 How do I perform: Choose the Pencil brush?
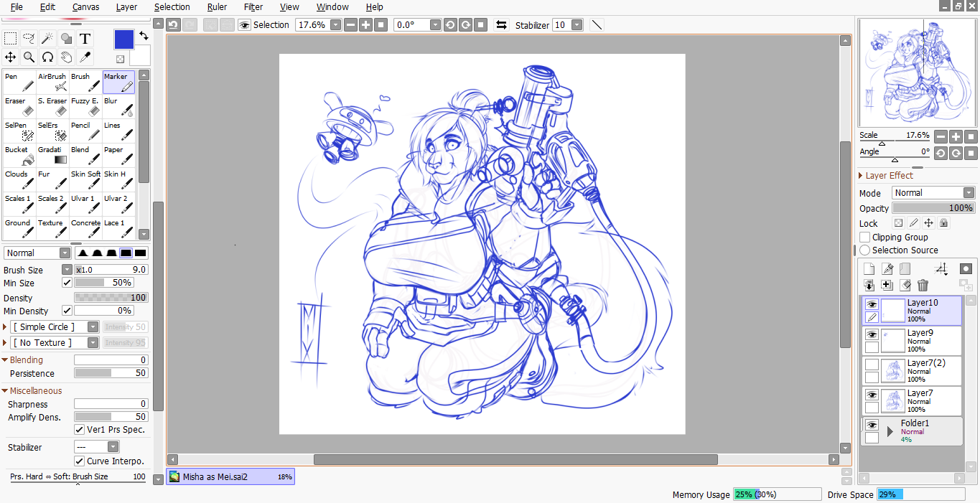(85, 131)
